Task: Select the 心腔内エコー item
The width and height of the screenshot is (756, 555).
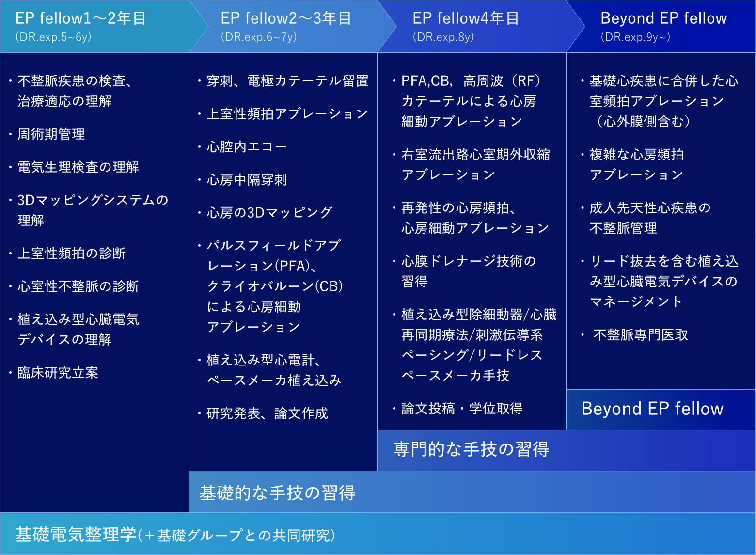Action: click(x=247, y=147)
